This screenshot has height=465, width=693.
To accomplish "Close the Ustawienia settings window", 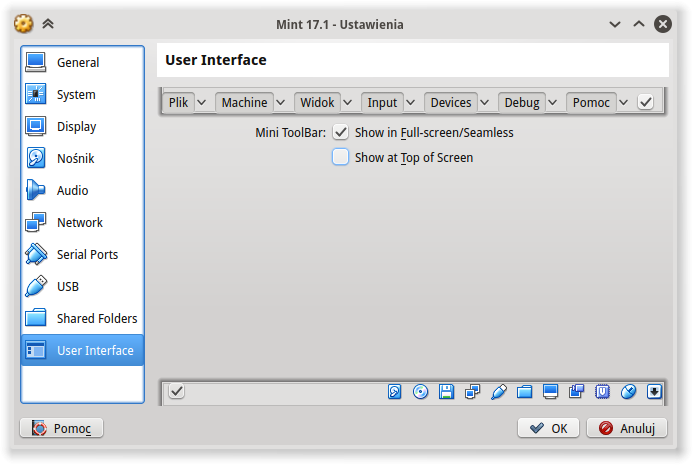I will (663, 24).
